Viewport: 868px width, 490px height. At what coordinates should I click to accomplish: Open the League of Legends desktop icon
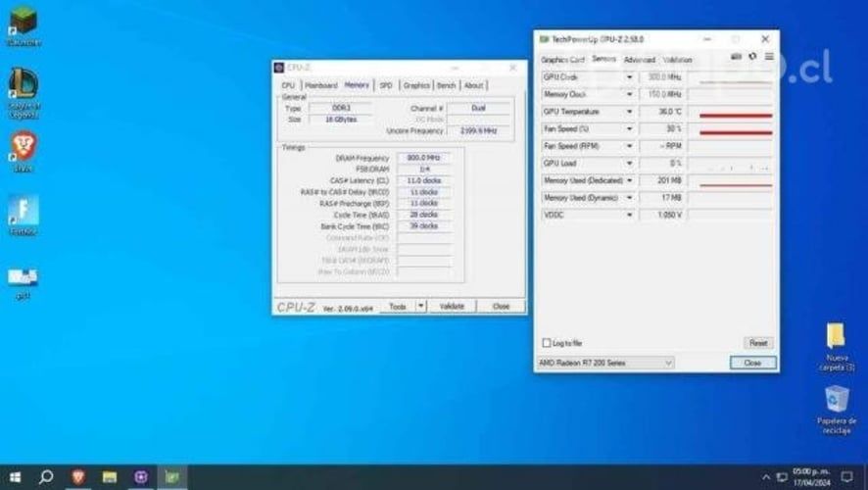click(x=24, y=92)
